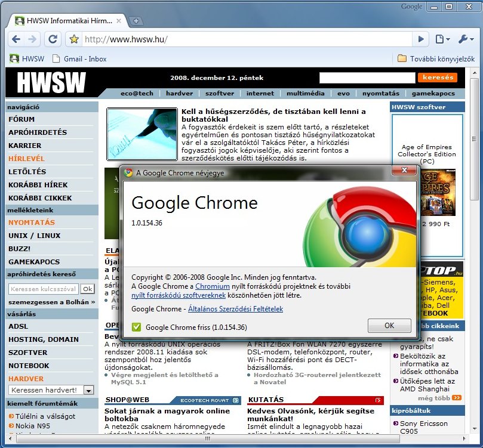Open szemezgessen a Bolhán link

[x=51, y=302]
